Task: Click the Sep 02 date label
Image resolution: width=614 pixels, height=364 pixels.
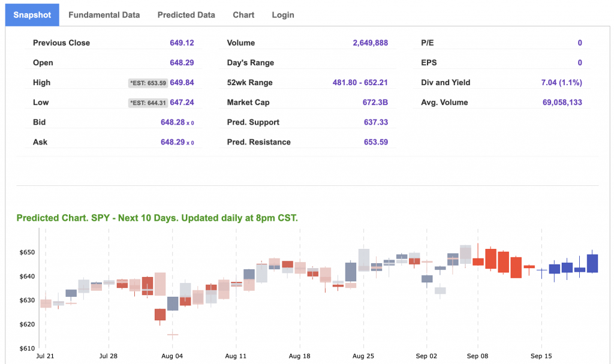Action: pos(426,356)
